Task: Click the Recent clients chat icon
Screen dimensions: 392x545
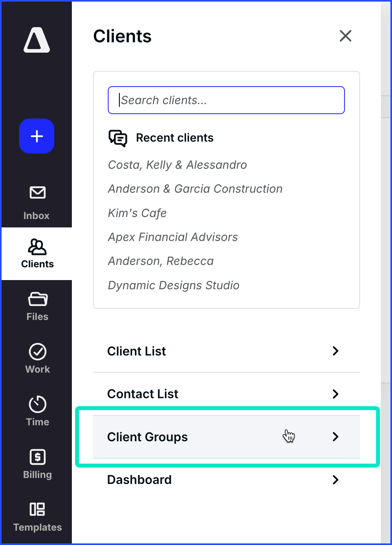Action: pos(117,138)
